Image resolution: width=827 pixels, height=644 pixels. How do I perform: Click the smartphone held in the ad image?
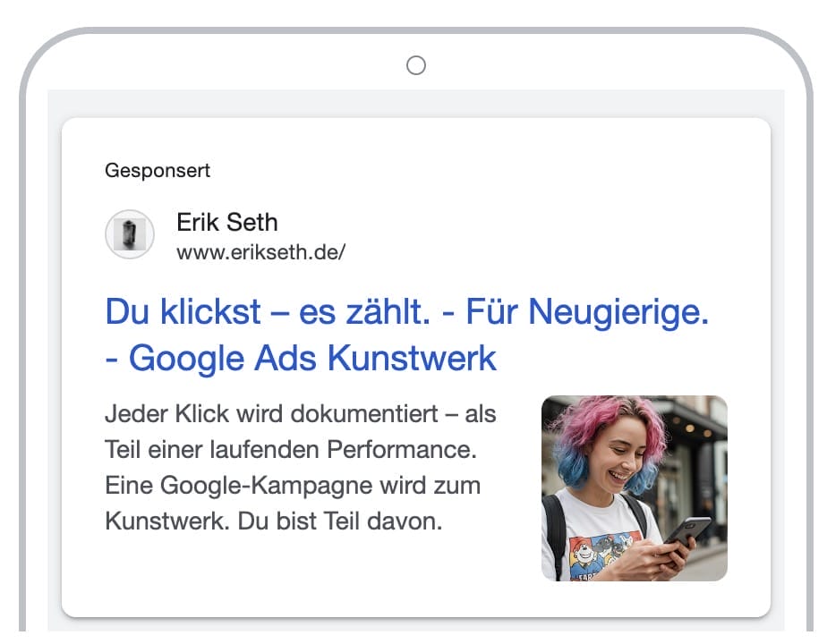point(686,530)
